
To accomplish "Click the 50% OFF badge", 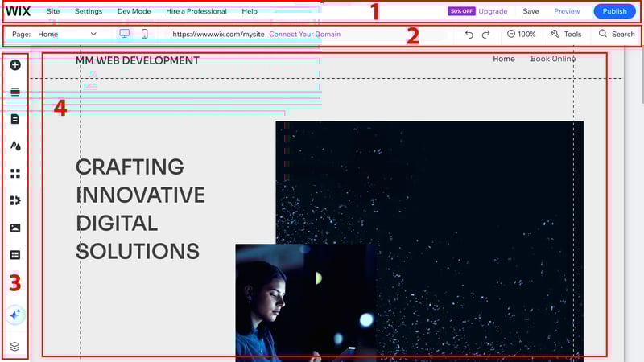I will point(461,11).
